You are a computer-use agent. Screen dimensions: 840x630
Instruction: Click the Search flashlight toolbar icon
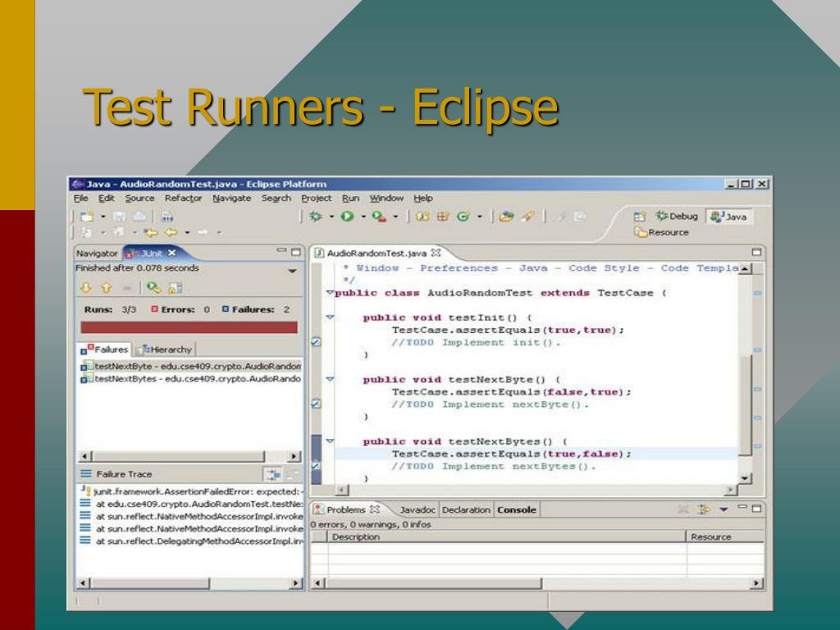click(527, 217)
